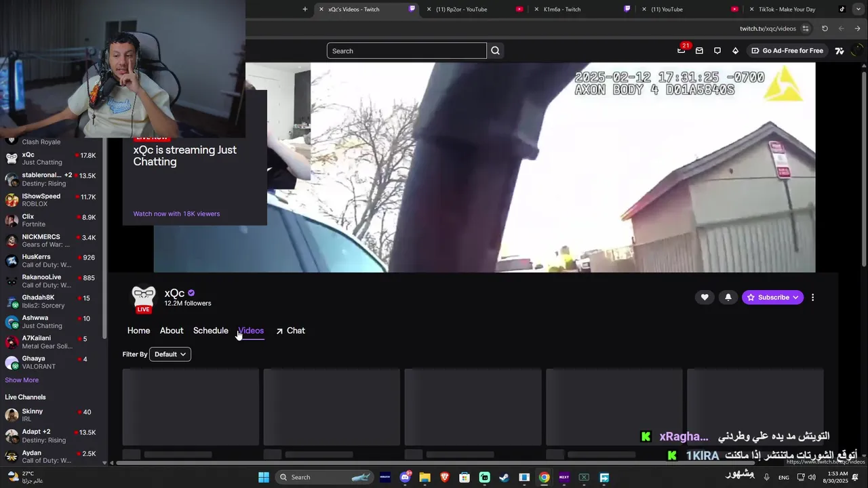Focus the Twitch search input field
This screenshot has width=868, height=488.
pos(406,51)
